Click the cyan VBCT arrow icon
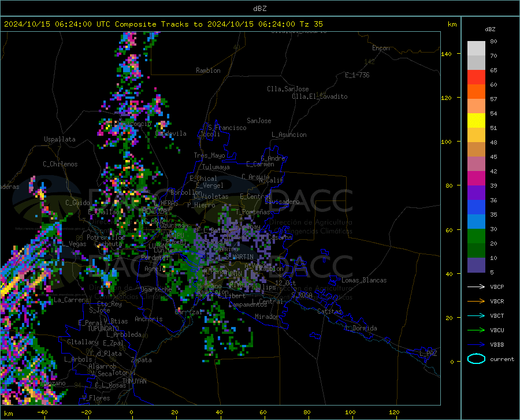 tap(476, 315)
